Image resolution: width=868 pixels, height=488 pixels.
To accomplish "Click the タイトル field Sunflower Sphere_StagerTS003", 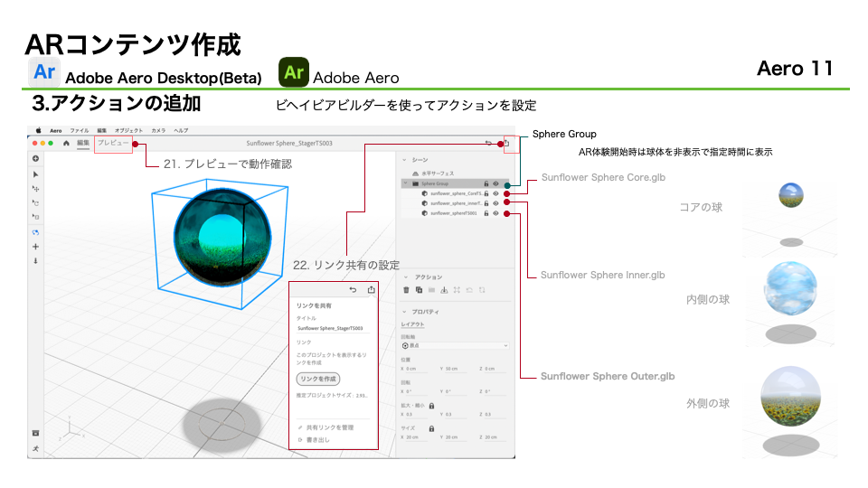I will pyautogui.click(x=332, y=328).
